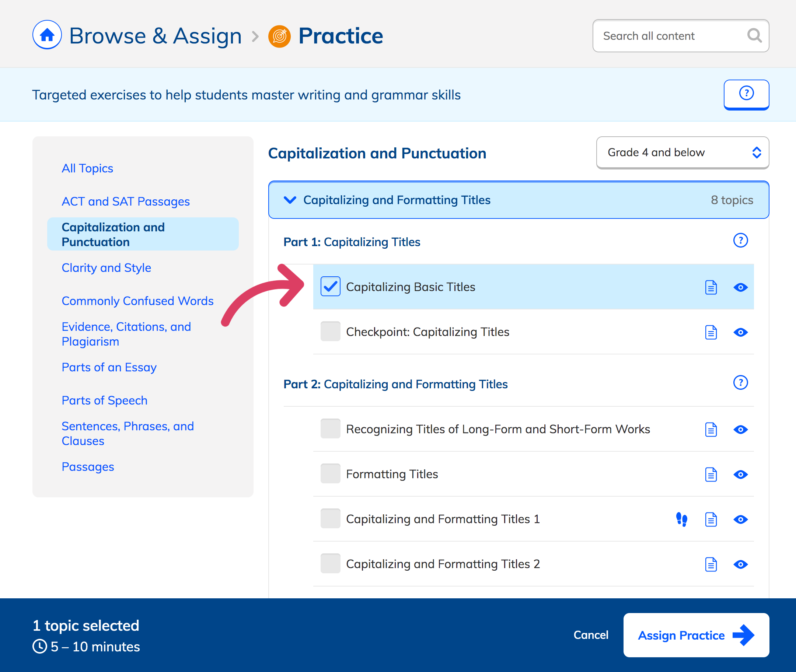Click the 1 topic selected status text
The width and height of the screenshot is (796, 672).
tap(86, 625)
